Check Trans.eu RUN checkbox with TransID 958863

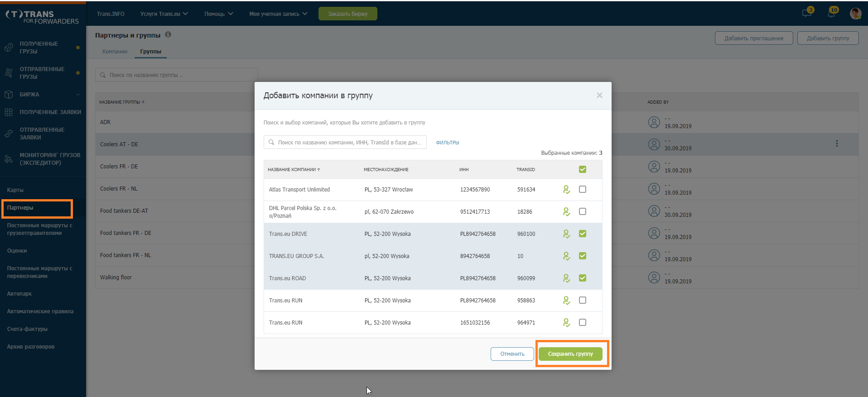(583, 300)
